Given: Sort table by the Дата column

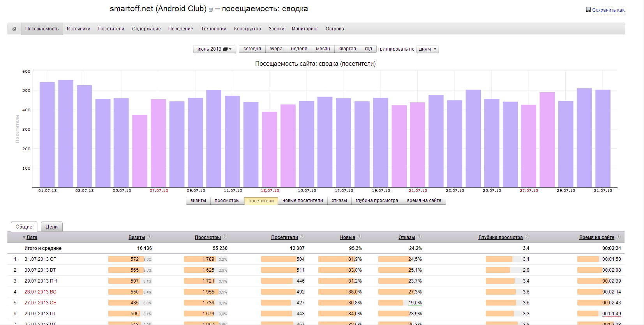Looking at the screenshot, I should pyautogui.click(x=32, y=237).
